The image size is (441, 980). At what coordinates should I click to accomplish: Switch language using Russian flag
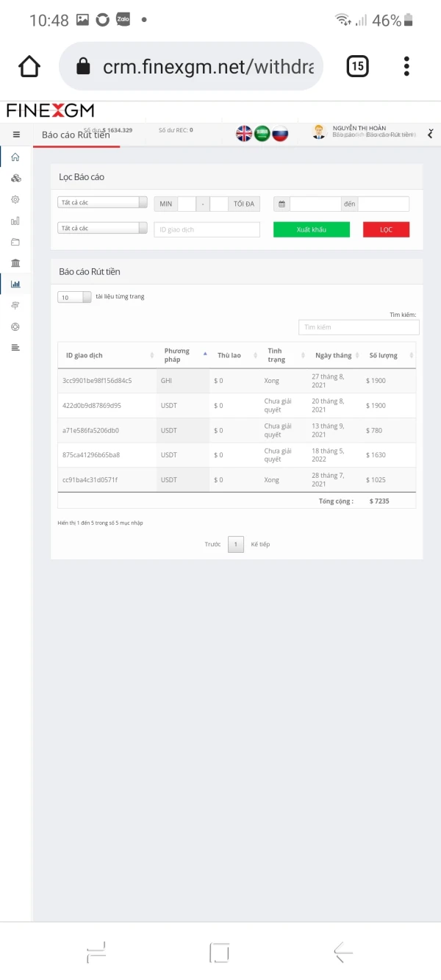[x=280, y=134]
